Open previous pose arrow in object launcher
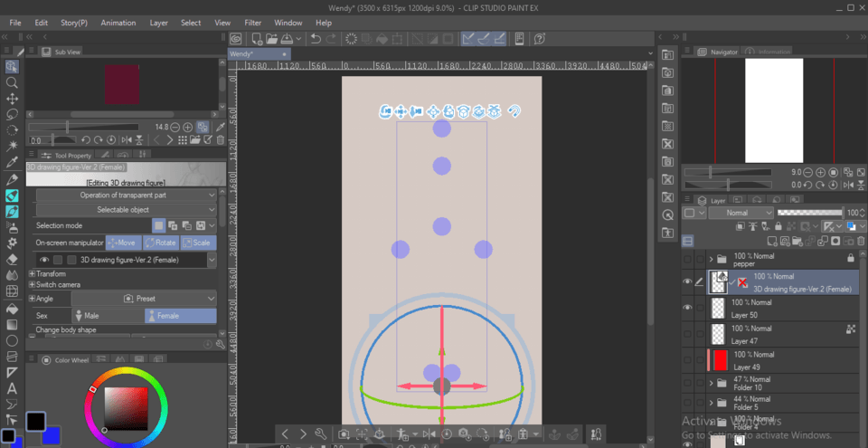The image size is (868, 448). pyautogui.click(x=285, y=434)
